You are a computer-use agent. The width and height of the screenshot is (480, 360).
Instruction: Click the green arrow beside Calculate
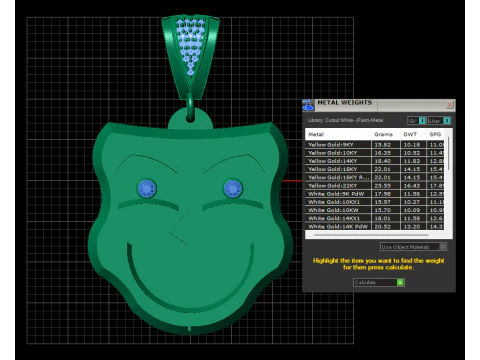(x=400, y=282)
